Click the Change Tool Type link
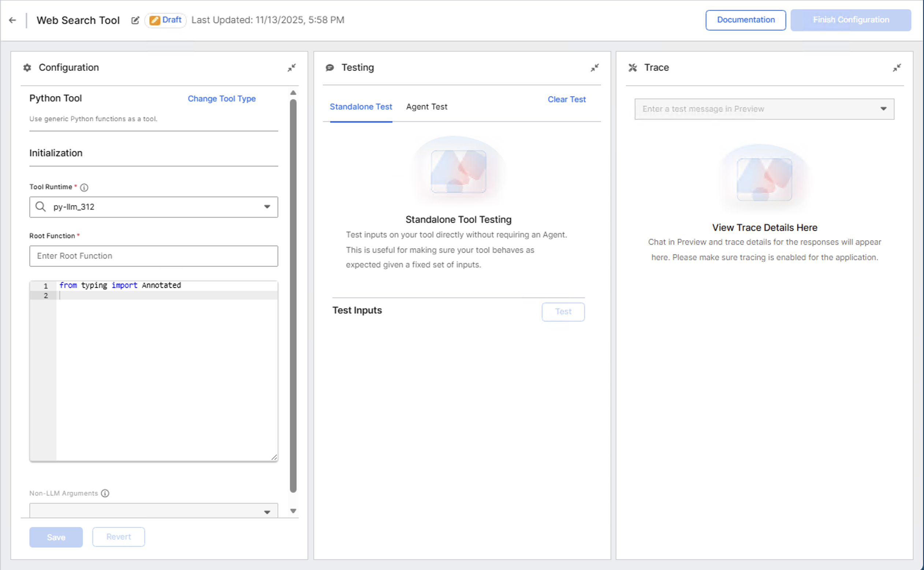The height and width of the screenshot is (570, 924). coord(221,99)
